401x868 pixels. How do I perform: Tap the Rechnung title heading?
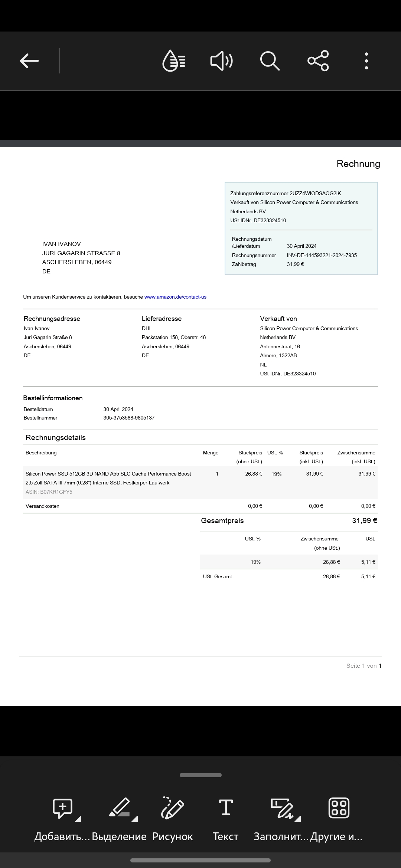358,164
